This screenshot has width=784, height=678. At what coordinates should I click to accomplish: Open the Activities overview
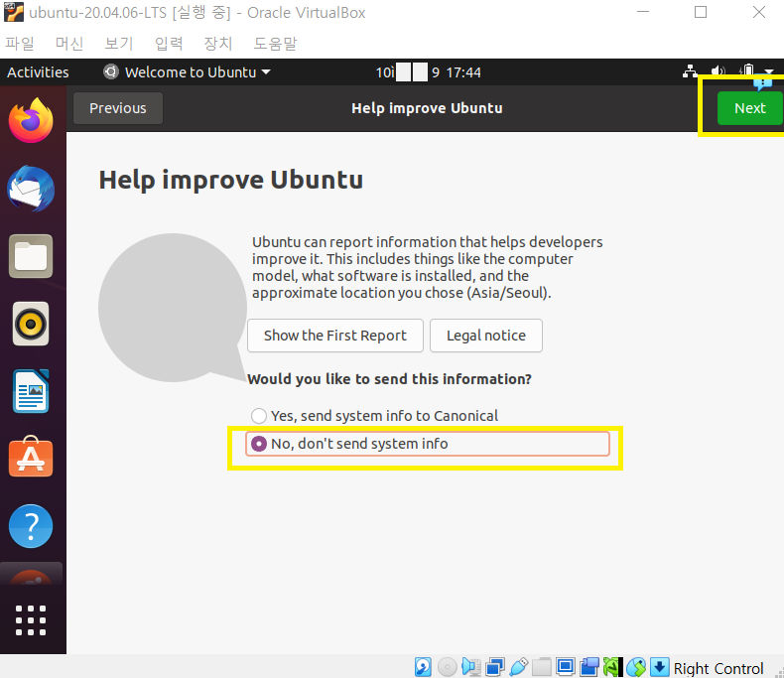tap(38, 72)
